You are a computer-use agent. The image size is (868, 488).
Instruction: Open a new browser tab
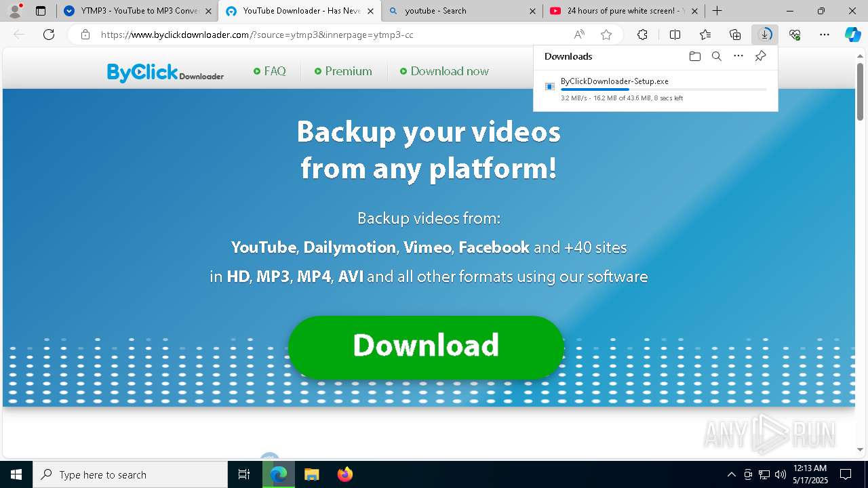pyautogui.click(x=717, y=11)
